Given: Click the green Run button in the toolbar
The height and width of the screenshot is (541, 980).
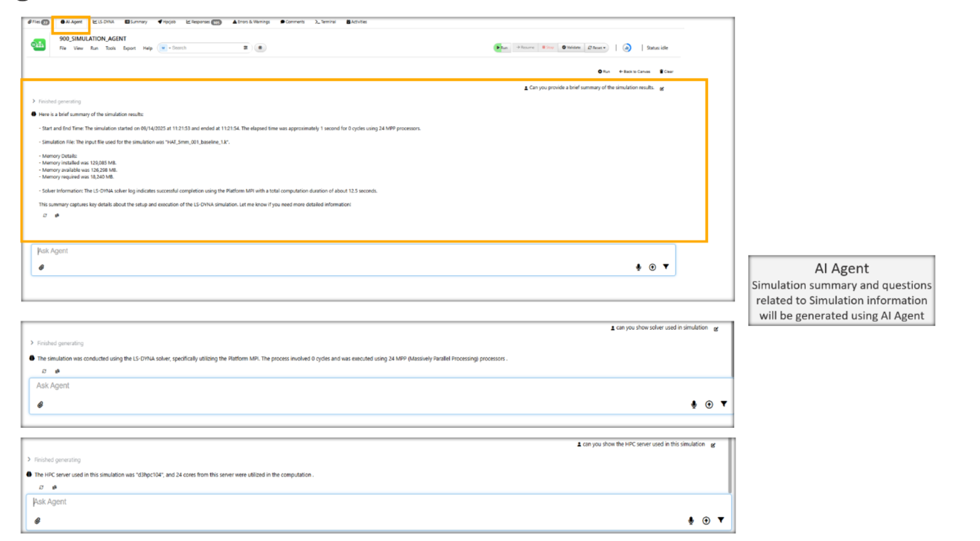Looking at the screenshot, I should pos(501,48).
